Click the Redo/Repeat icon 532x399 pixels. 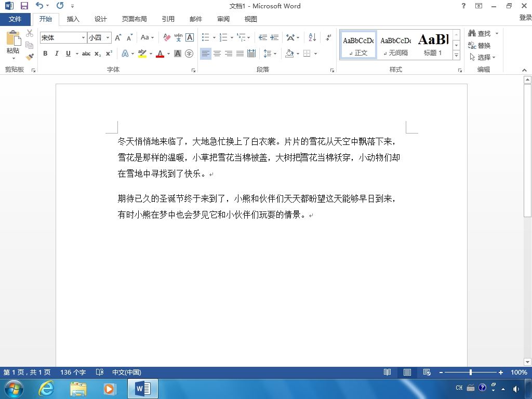pos(60,5)
